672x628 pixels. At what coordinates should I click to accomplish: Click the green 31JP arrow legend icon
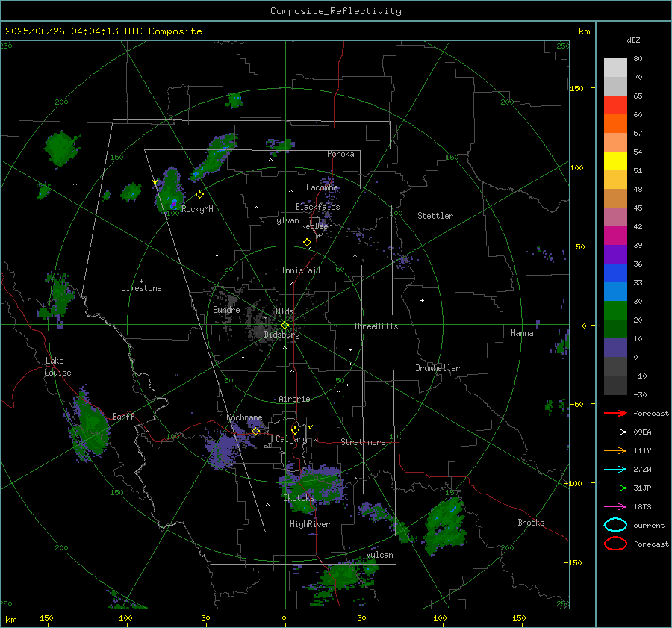click(x=615, y=488)
